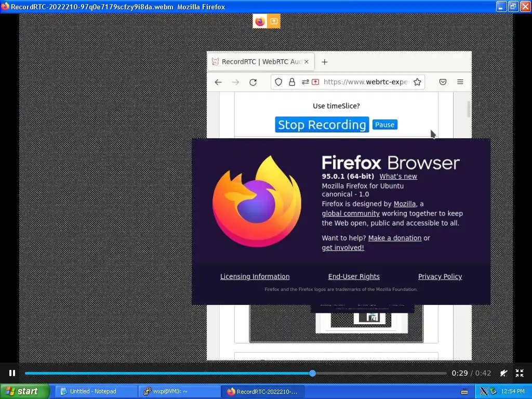Open the Pocket save icon
The height and width of the screenshot is (399, 532).
pyautogui.click(x=443, y=82)
